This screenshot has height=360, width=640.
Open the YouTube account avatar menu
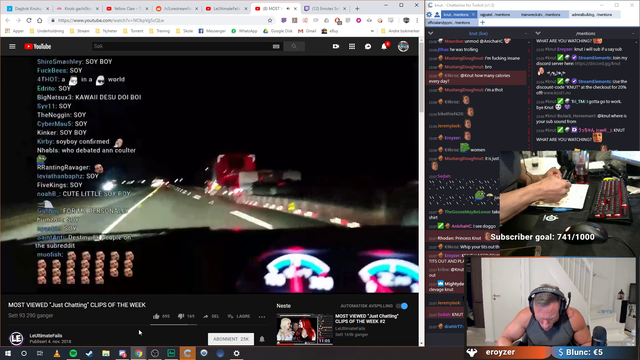403,47
